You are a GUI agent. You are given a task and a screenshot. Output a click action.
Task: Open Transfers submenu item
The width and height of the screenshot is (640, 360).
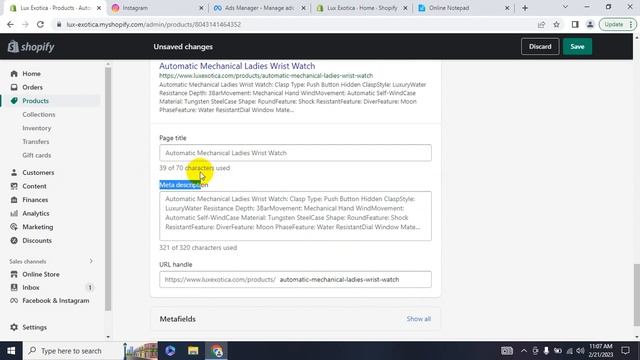click(36, 142)
